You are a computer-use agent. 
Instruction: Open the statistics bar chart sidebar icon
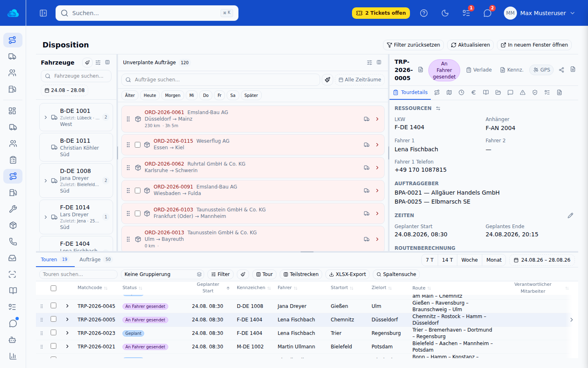13,356
